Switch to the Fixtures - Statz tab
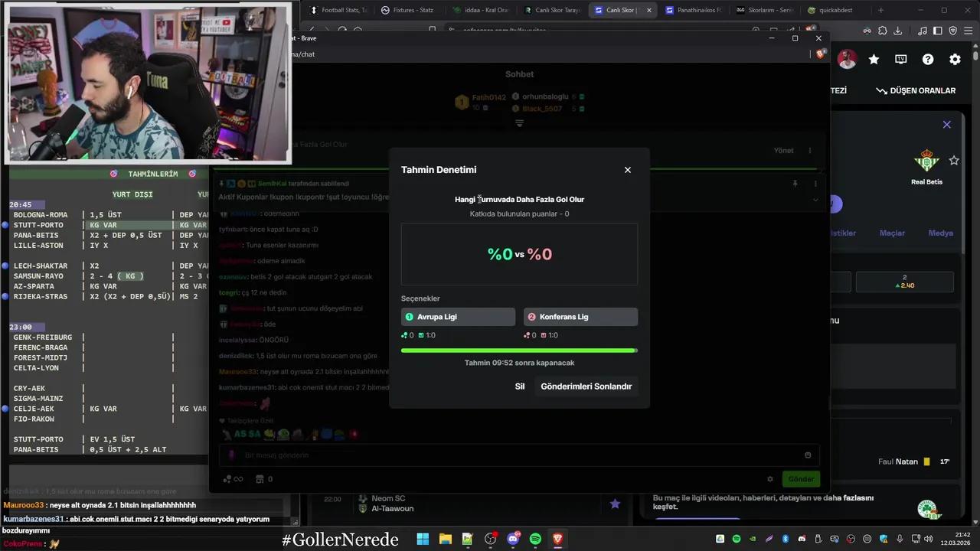The height and width of the screenshot is (551, 980). (407, 10)
